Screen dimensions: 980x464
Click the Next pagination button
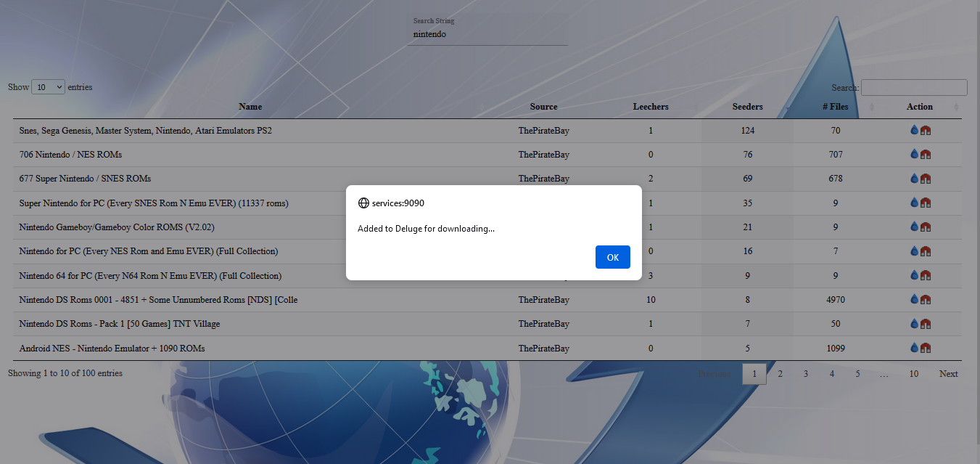tap(949, 374)
